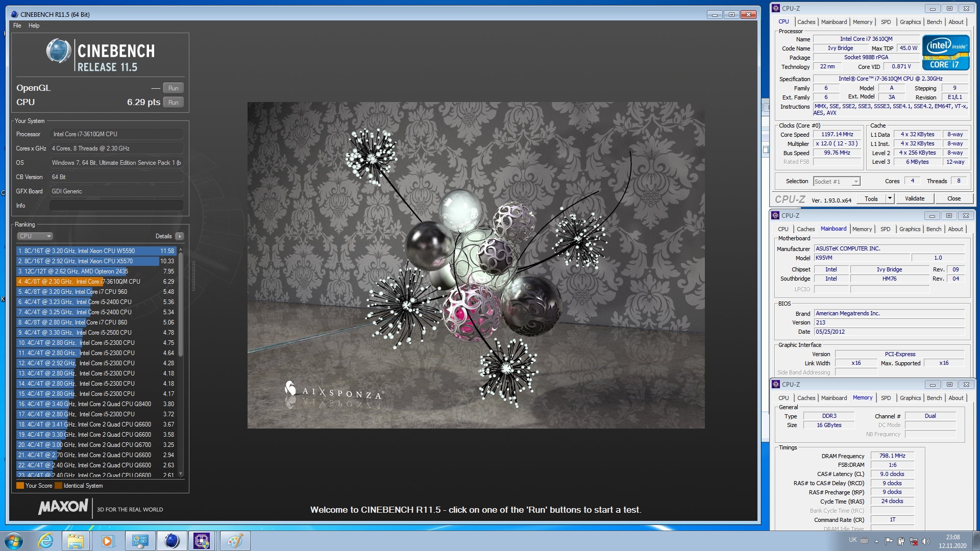Open SPD tab in the processor CPU-Z window
Screen dimensions: 980x551
point(886,22)
